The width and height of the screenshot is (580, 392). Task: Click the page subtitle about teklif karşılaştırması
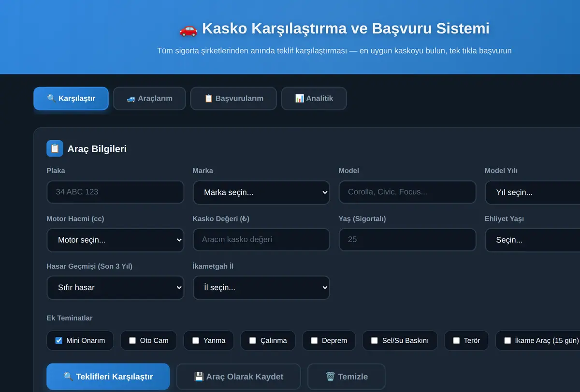pos(334,51)
